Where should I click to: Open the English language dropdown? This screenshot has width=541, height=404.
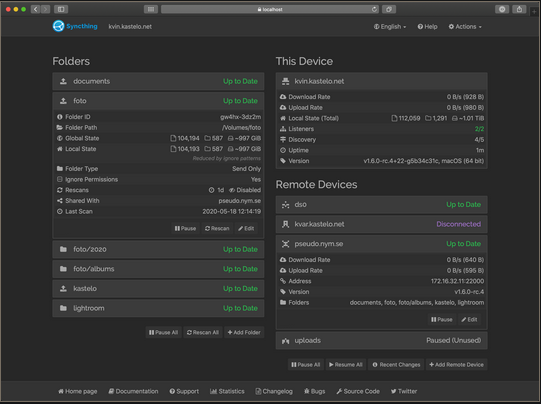pyautogui.click(x=390, y=27)
